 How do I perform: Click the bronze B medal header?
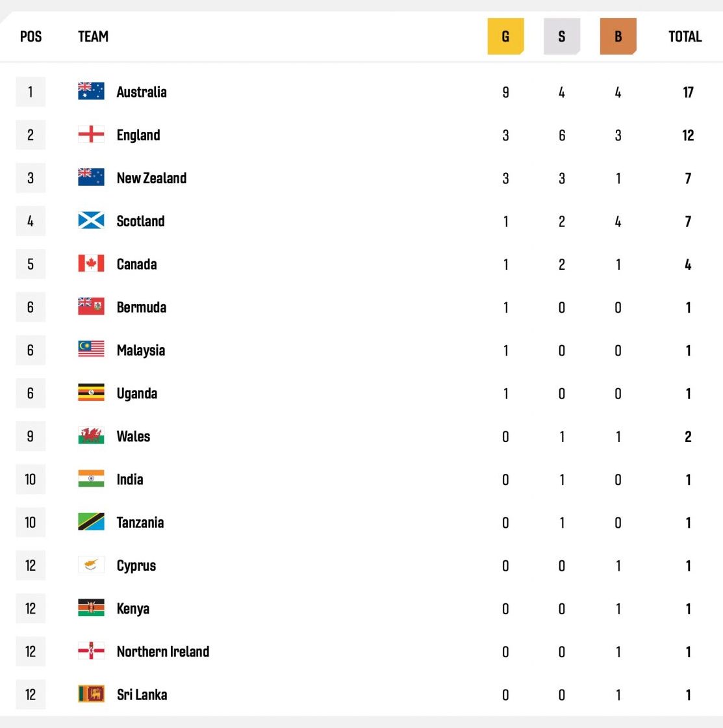coord(618,36)
